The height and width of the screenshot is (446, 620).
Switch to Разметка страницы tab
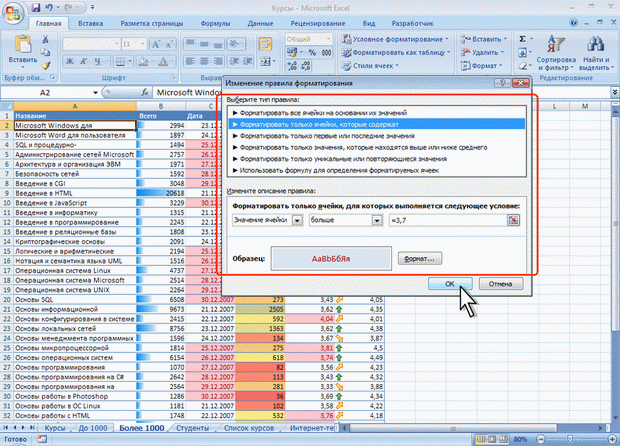coord(151,23)
